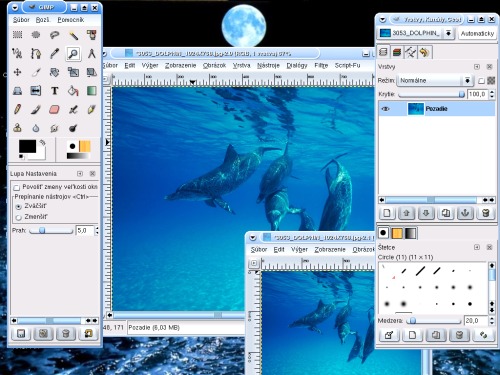Open the Vrstva menu in main image window
This screenshot has width=500, height=375.
[x=241, y=65]
